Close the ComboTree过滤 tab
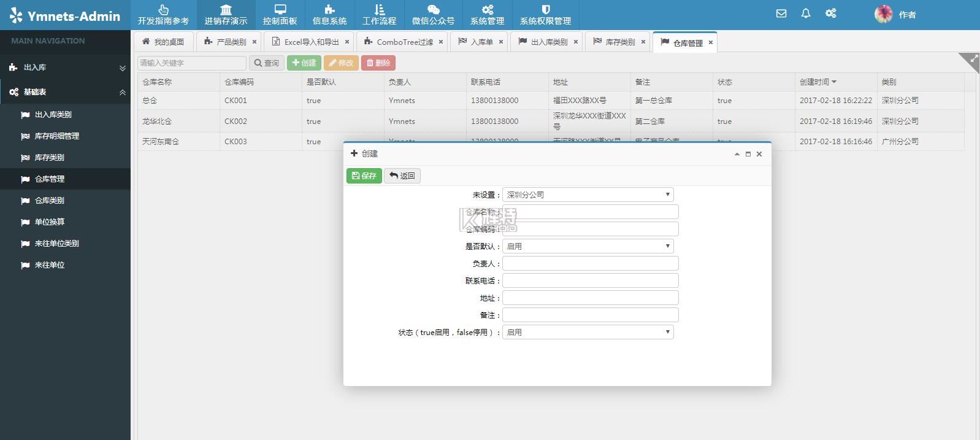 tap(441, 42)
